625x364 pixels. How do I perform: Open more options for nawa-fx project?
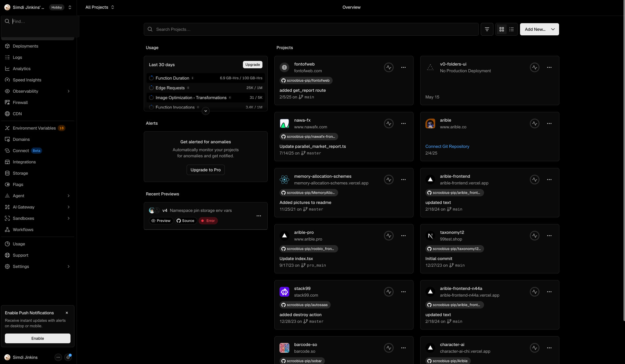tap(403, 123)
